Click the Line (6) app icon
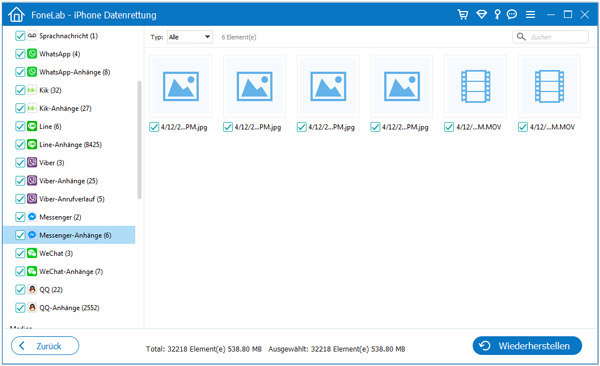 click(32, 126)
